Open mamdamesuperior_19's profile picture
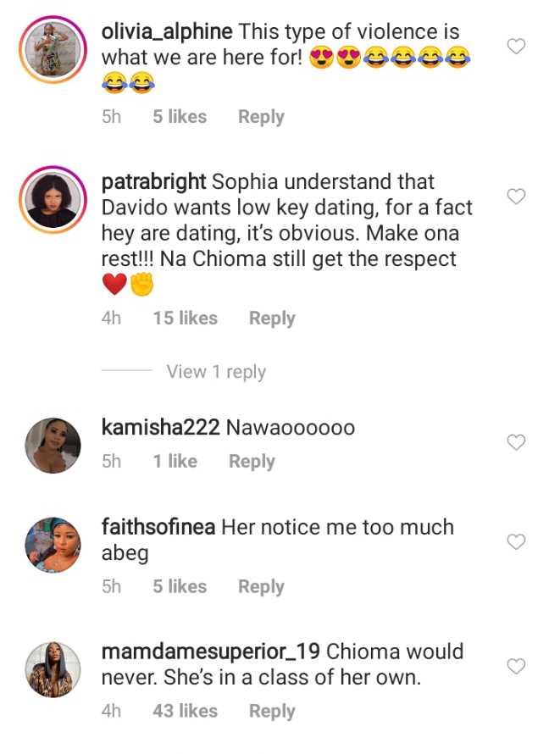The width and height of the screenshot is (560, 754). pyautogui.click(x=52, y=668)
